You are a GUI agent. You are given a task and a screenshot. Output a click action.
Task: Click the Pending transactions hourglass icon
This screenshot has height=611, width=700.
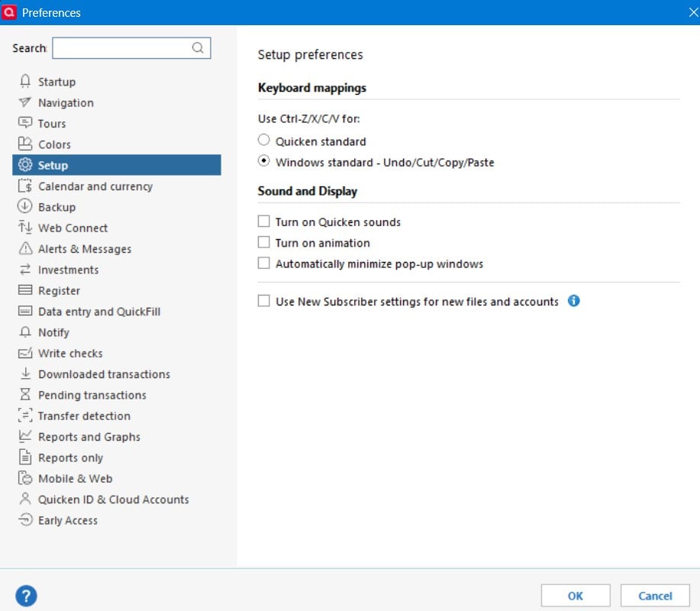[25, 394]
